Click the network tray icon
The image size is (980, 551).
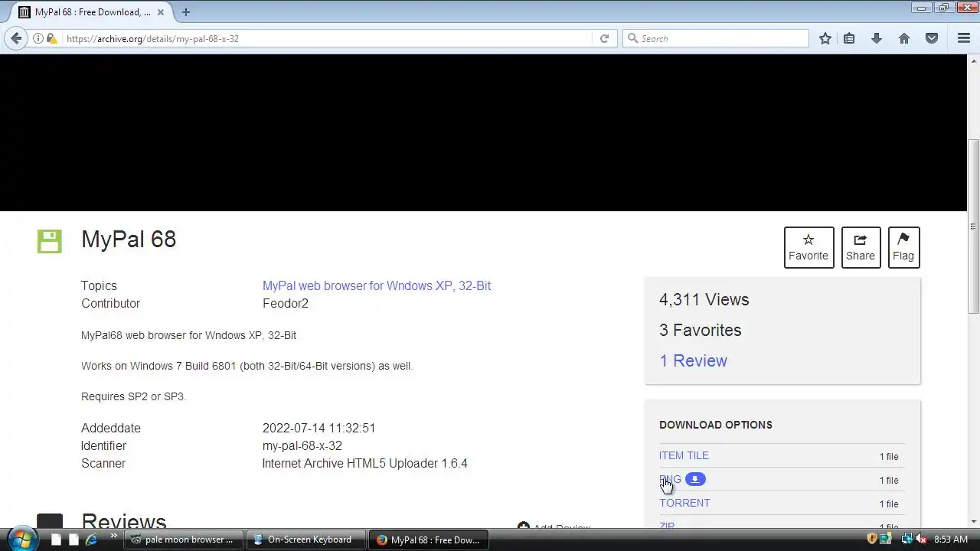coord(906,539)
